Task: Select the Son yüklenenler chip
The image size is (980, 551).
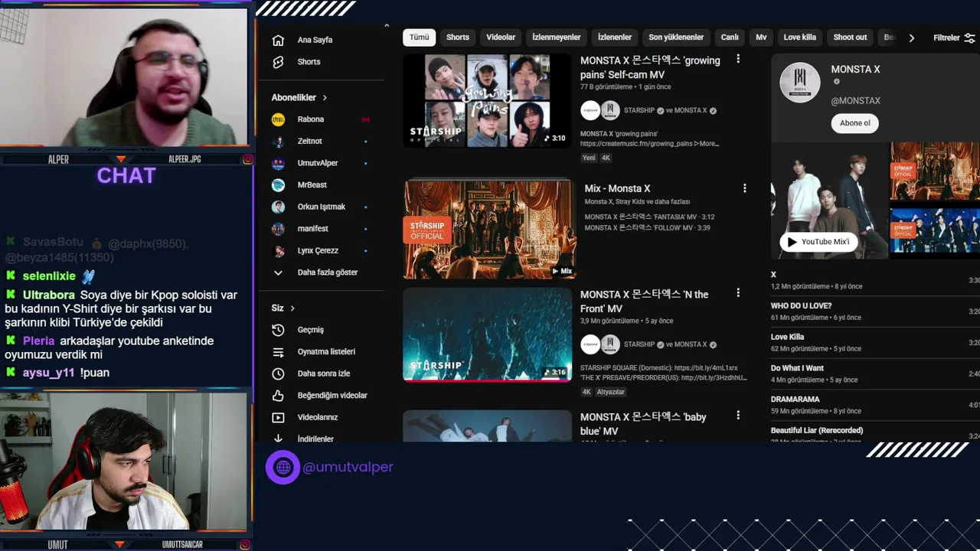Action: point(676,37)
